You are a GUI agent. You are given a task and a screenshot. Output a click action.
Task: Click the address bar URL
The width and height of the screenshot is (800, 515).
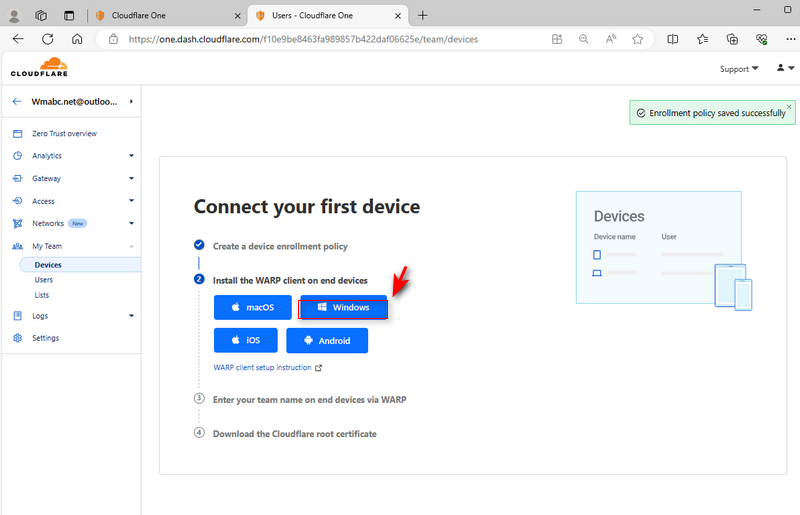[x=303, y=39]
